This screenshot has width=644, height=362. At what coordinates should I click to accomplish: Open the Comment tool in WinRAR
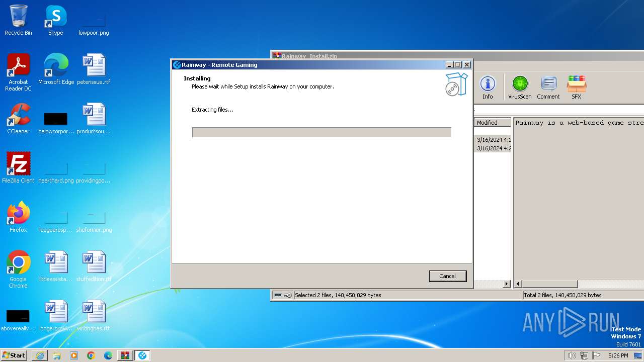[x=548, y=87]
